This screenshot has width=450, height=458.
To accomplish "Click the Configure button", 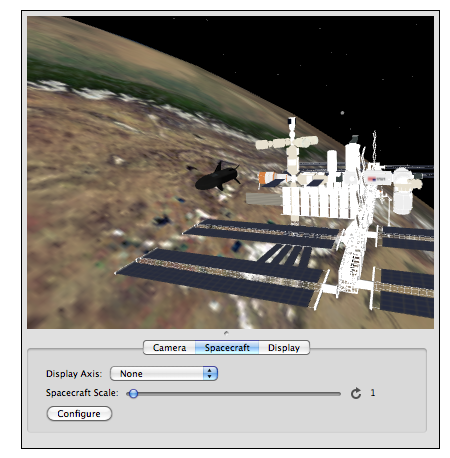I will coord(79,414).
